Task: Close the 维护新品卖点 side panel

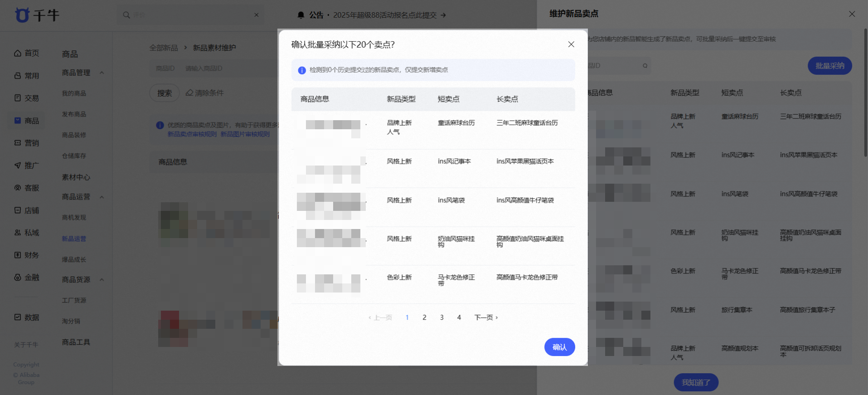Action: (x=852, y=14)
